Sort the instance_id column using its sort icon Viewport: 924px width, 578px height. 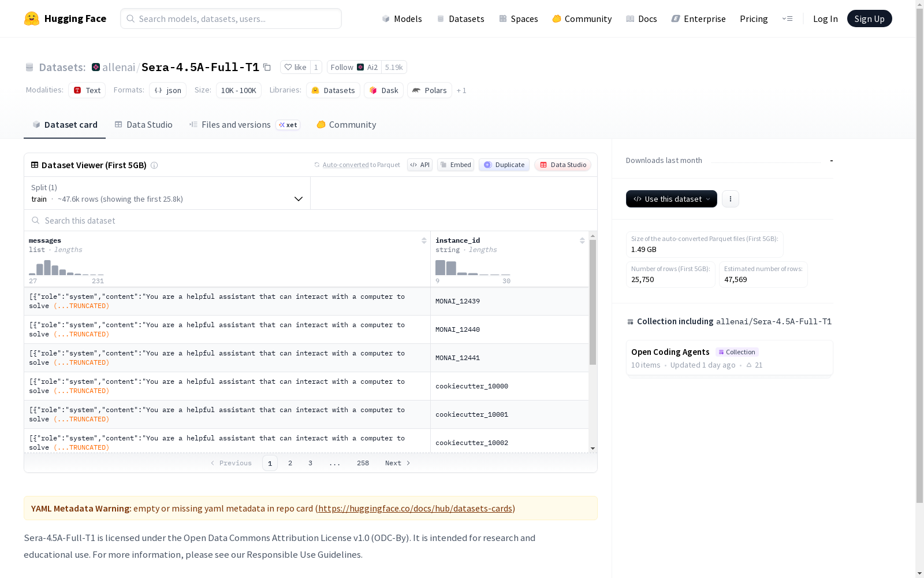(582, 240)
